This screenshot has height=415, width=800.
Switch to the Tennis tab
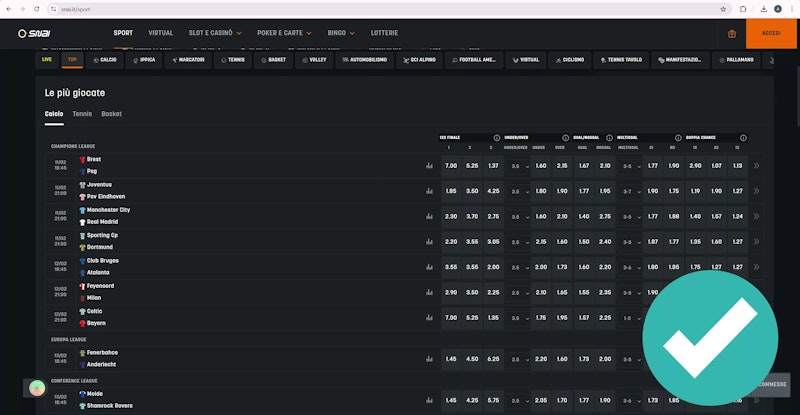(x=82, y=114)
